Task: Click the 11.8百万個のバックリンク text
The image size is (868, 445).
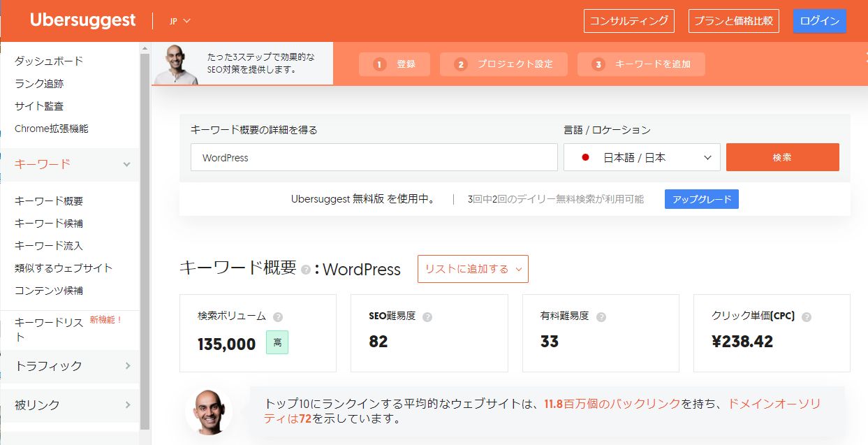Action: [x=612, y=404]
